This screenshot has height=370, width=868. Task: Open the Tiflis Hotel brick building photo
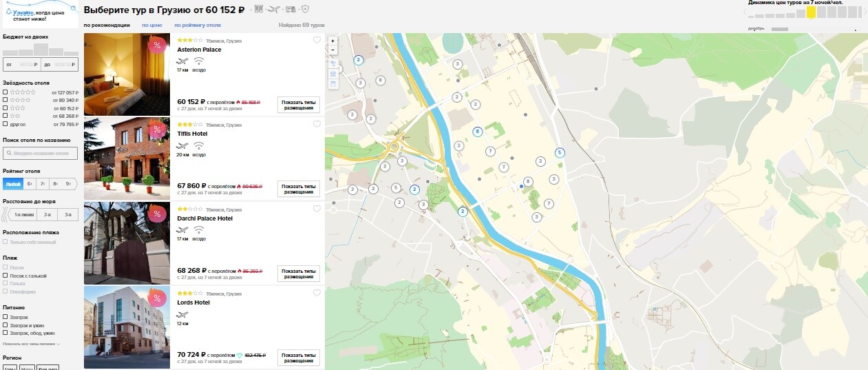(x=127, y=158)
